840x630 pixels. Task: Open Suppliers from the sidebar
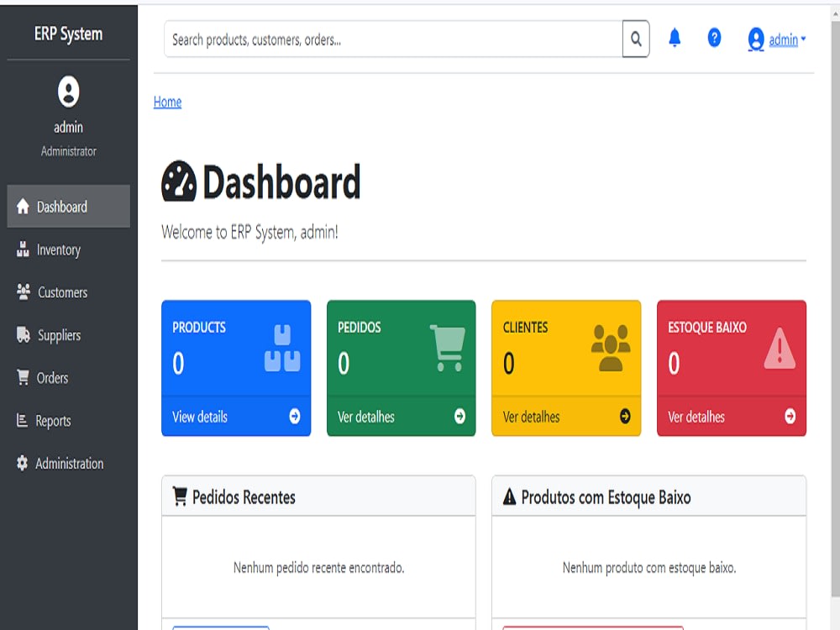tap(69, 335)
